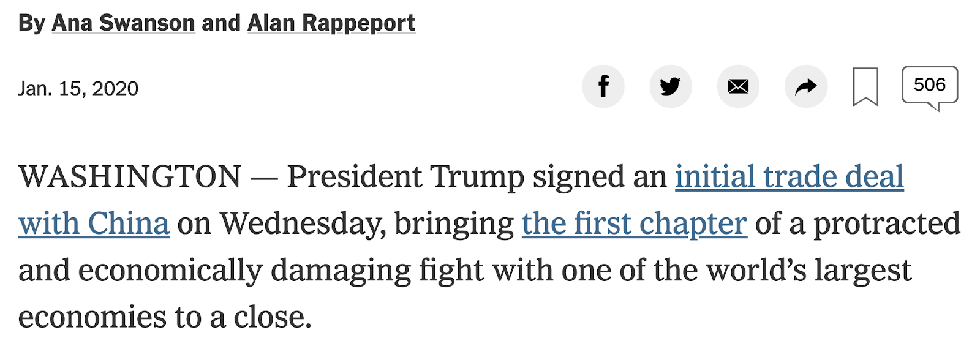
Task: Save the article with the bookmark icon
Action: pyautogui.click(x=865, y=87)
